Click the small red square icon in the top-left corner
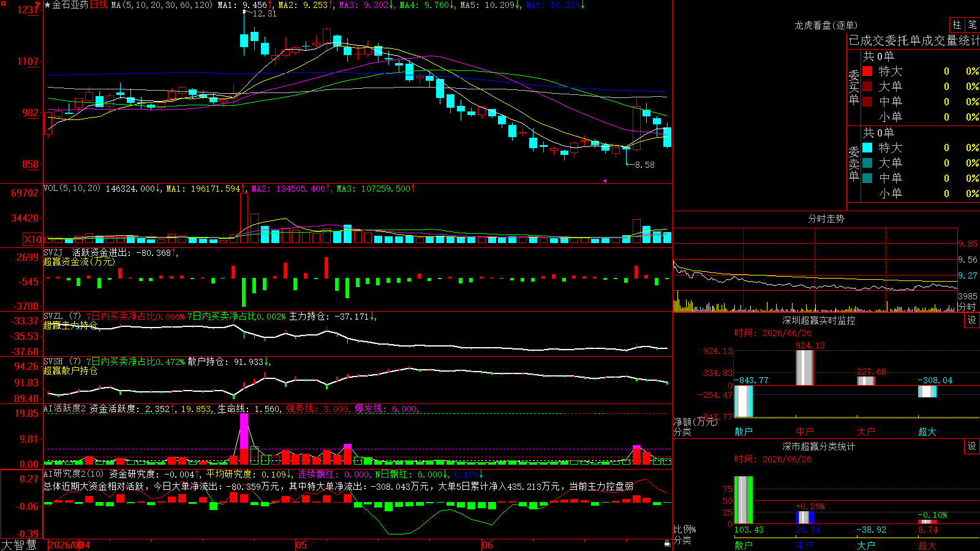The height and width of the screenshot is (551, 980). (x=2, y=2)
